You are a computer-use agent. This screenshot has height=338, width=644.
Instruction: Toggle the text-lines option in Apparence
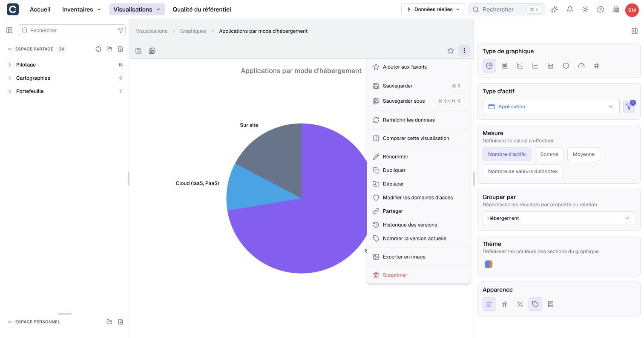(x=489, y=304)
